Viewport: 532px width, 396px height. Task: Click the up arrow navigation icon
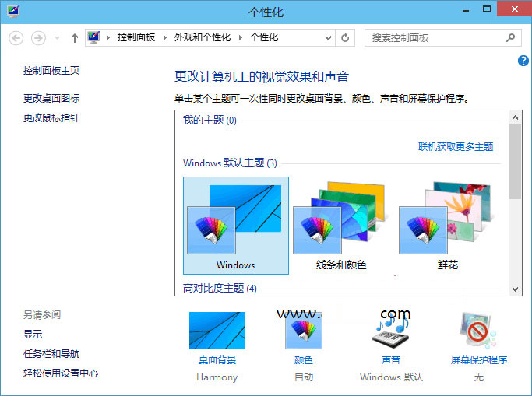click(75, 37)
